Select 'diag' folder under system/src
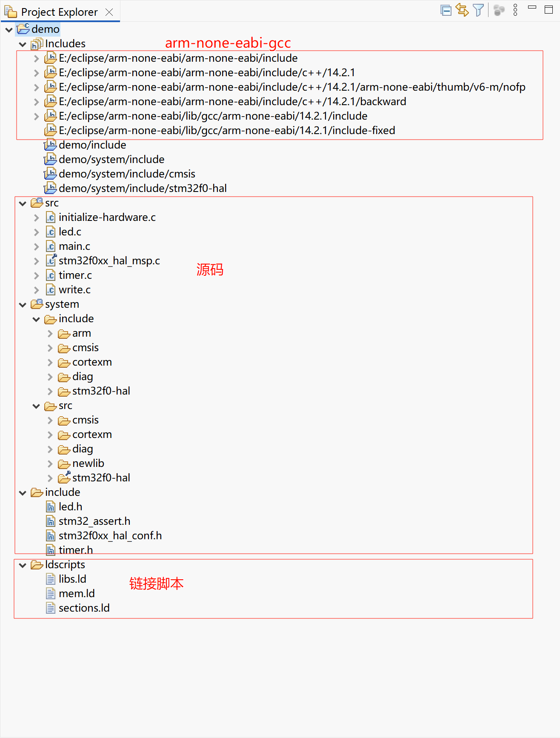Screen dimensions: 560x738 point(83,449)
